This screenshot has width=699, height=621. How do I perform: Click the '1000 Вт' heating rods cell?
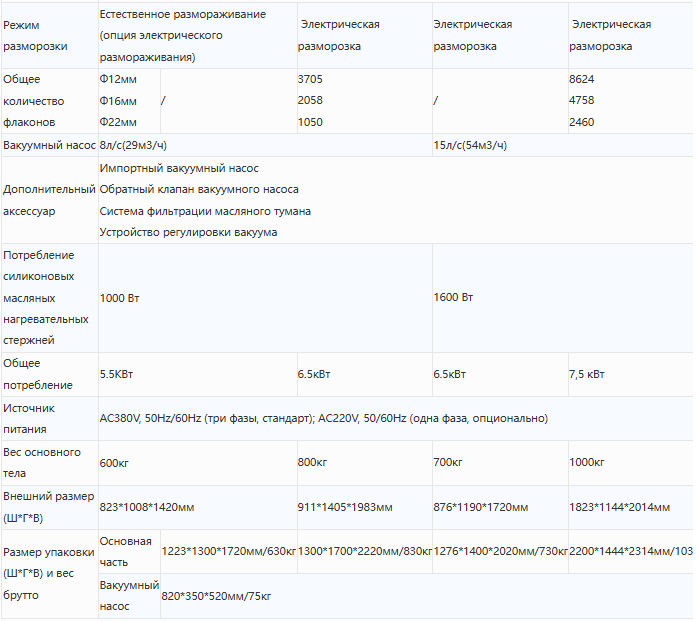pos(119,298)
